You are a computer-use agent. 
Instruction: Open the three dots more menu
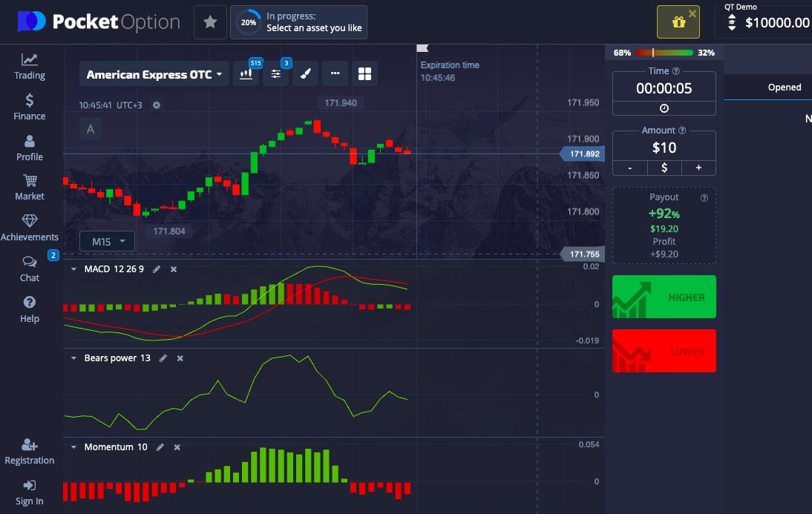335,73
